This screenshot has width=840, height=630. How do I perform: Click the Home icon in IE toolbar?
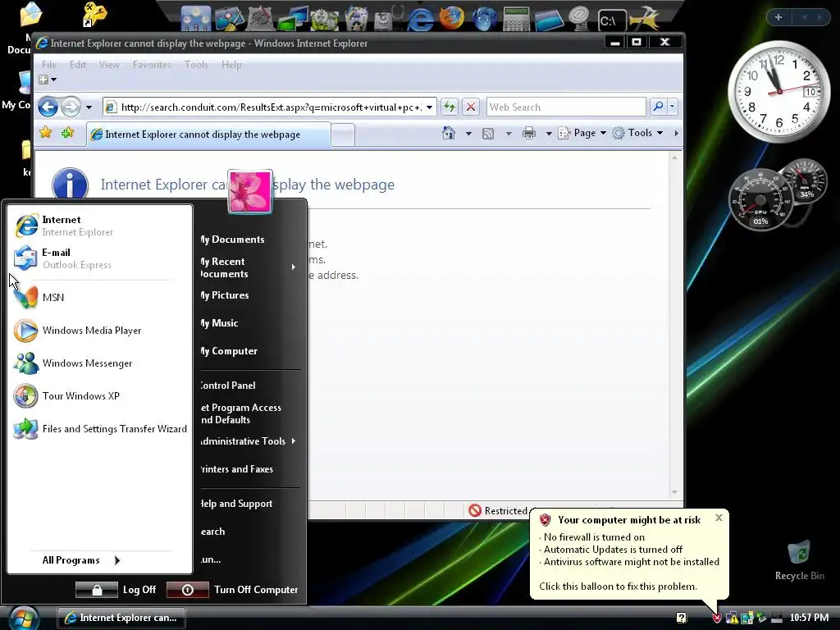click(x=449, y=133)
